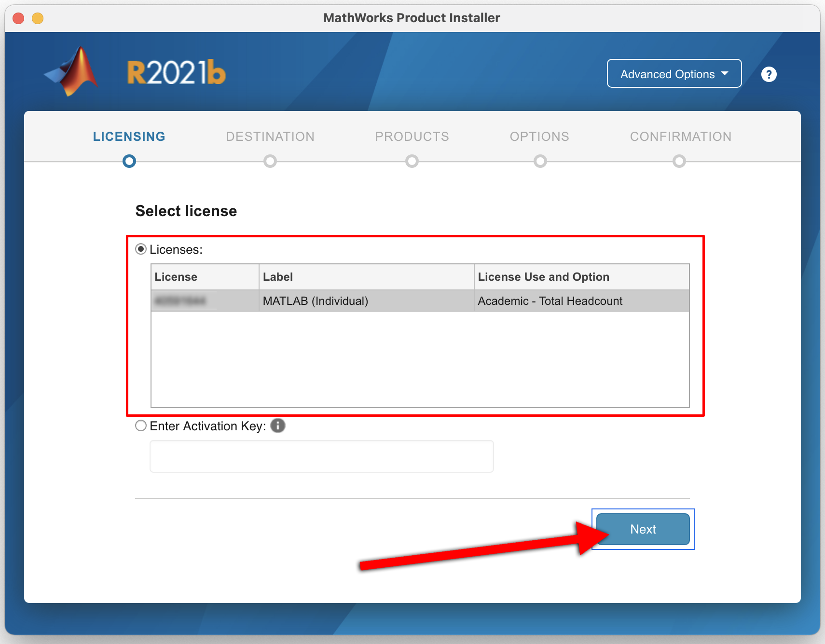
Task: Click the PRODUCTS step circle marker
Action: (x=412, y=161)
